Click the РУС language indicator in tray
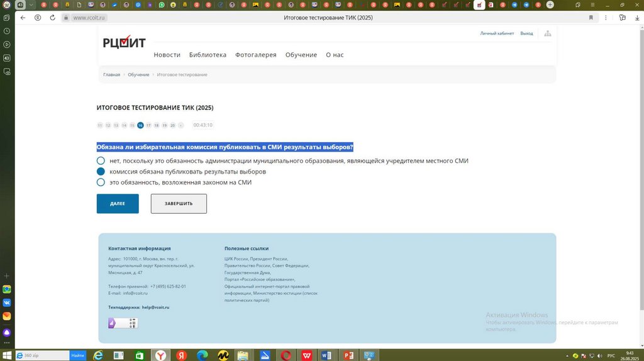The height and width of the screenshot is (361, 644). tap(611, 356)
